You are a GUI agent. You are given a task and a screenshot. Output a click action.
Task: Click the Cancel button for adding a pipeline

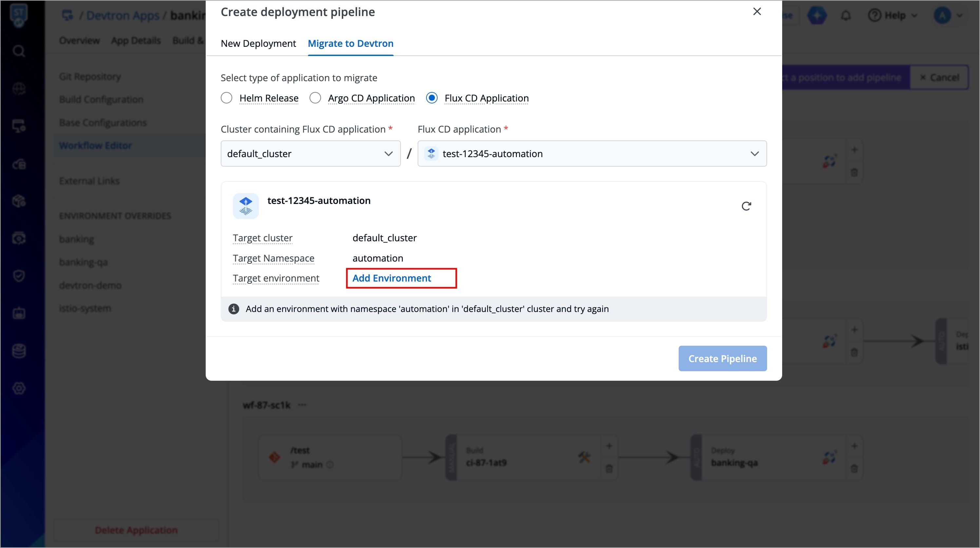[x=939, y=78]
